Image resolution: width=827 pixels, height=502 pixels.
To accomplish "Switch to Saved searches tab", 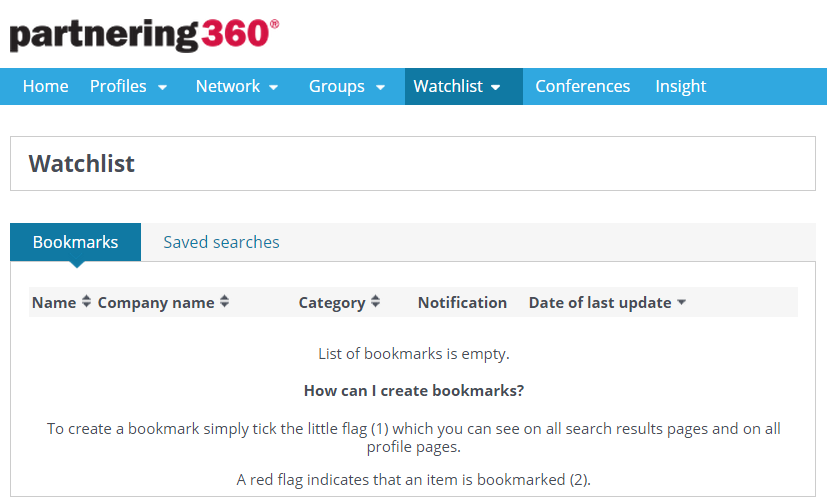I will 221,242.
